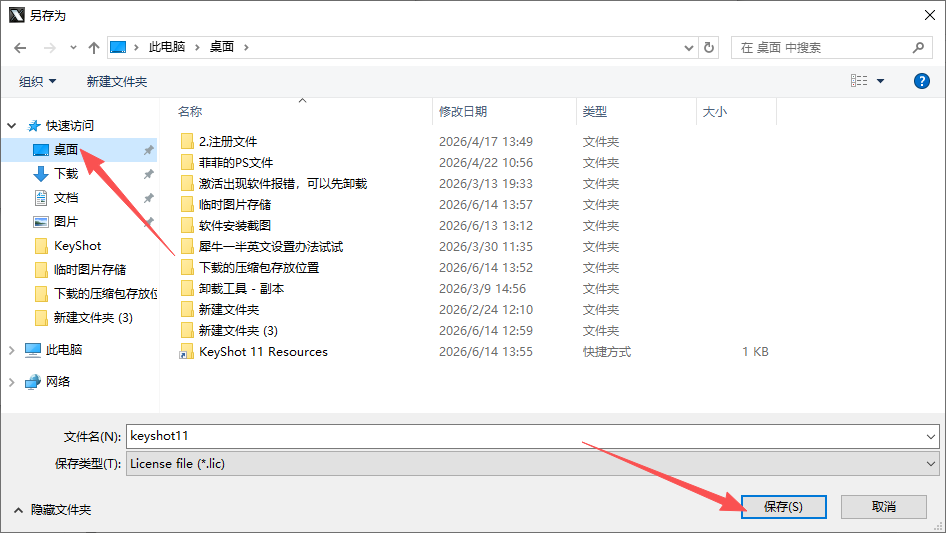Go back using the back arrow
The height and width of the screenshot is (533, 946).
click(20, 48)
